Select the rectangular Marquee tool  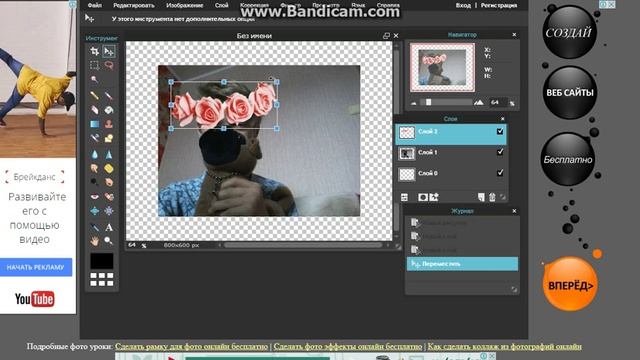[95, 65]
